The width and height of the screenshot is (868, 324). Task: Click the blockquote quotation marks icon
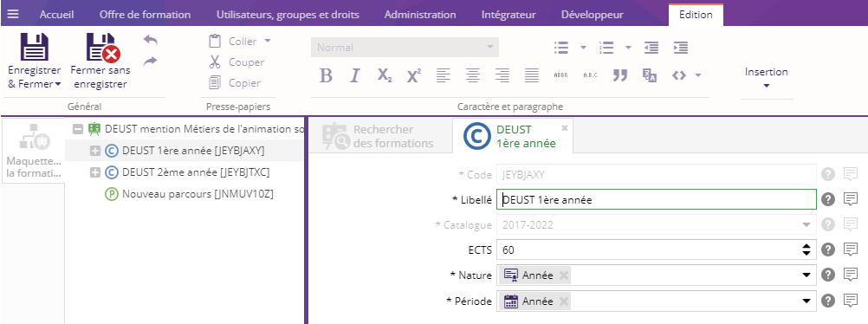pyautogui.click(x=620, y=75)
